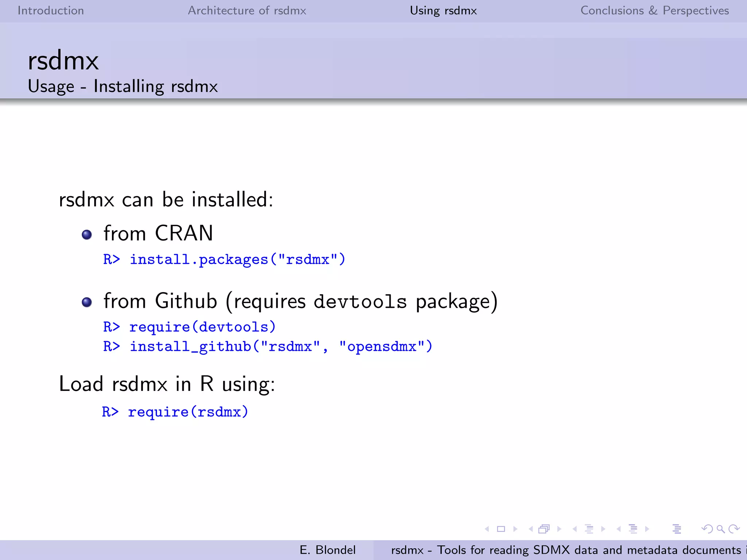
Task: Click the forward (redo arrow) navigation icon
Action: (x=734, y=529)
